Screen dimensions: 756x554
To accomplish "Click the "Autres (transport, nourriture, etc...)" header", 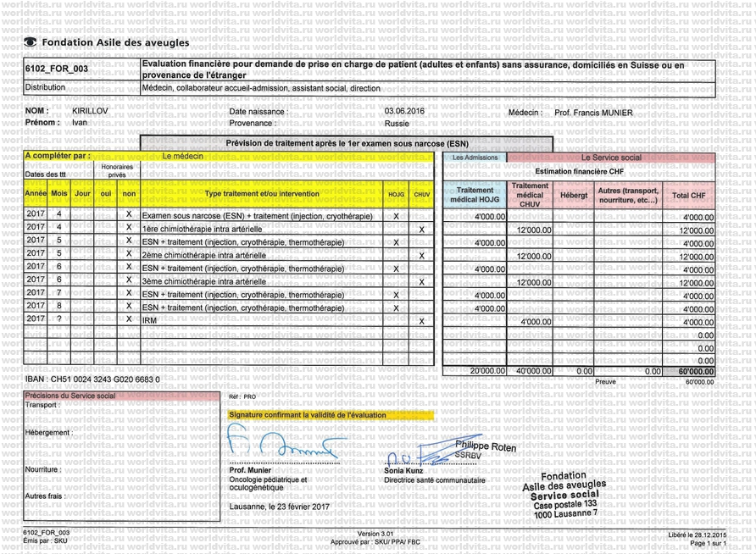I will 628,195.
